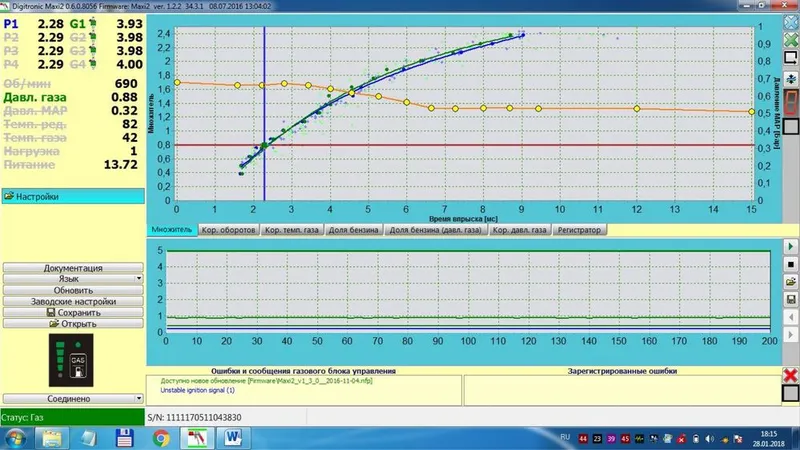Switch to the Кор. оборотов tab
The image size is (800, 450).
[228, 230]
